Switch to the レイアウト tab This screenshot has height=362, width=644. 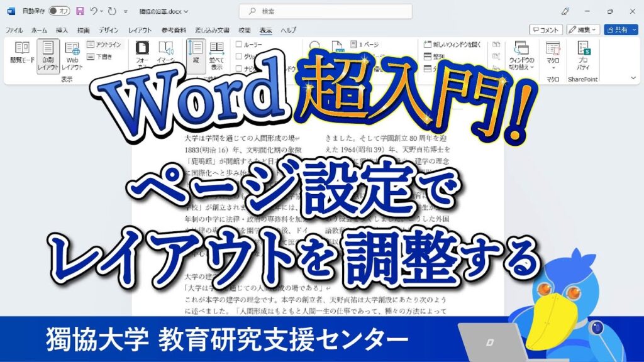(140, 30)
